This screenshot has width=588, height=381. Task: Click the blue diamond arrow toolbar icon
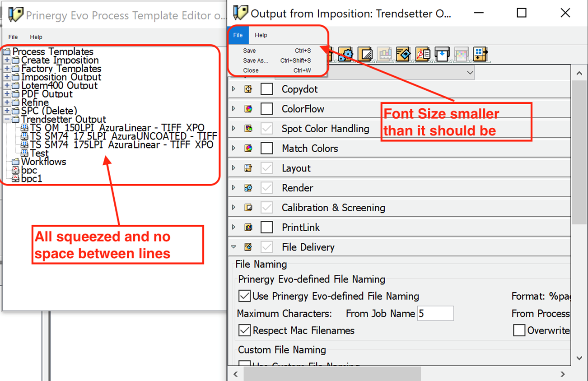[x=403, y=54]
